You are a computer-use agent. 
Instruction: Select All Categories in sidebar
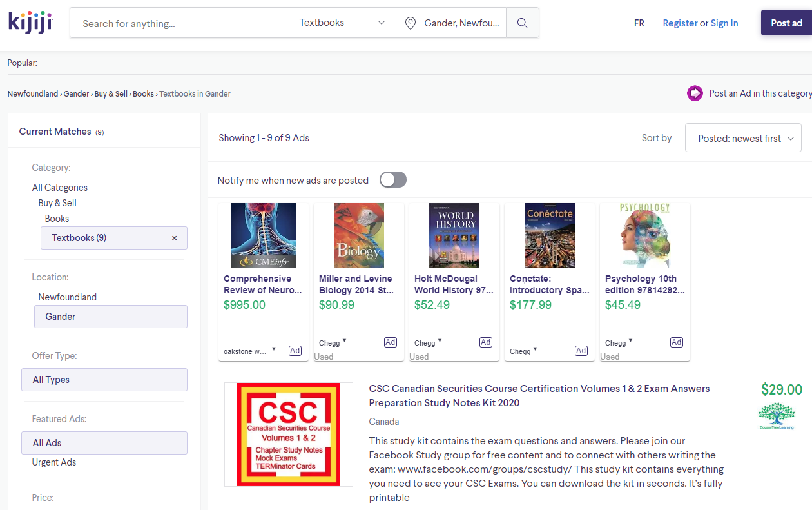tap(60, 188)
